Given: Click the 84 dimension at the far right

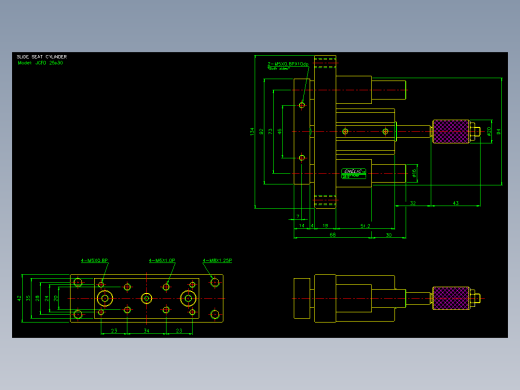Looking at the screenshot, I should (x=499, y=132).
